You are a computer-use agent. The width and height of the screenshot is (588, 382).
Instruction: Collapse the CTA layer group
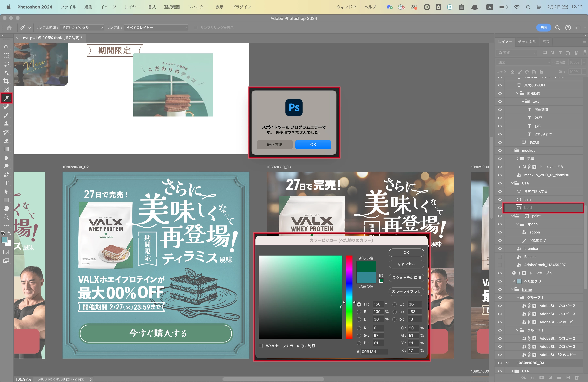513,183
